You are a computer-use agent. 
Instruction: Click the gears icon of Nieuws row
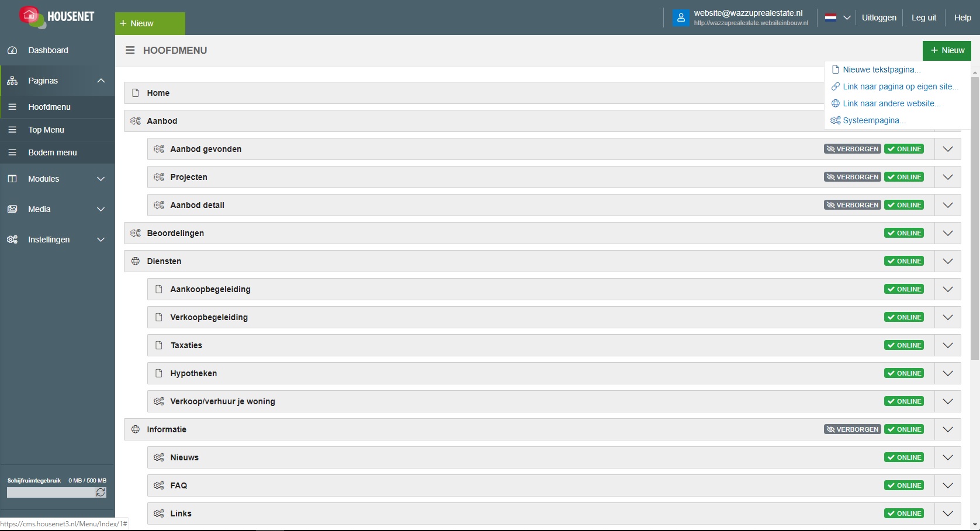point(159,457)
